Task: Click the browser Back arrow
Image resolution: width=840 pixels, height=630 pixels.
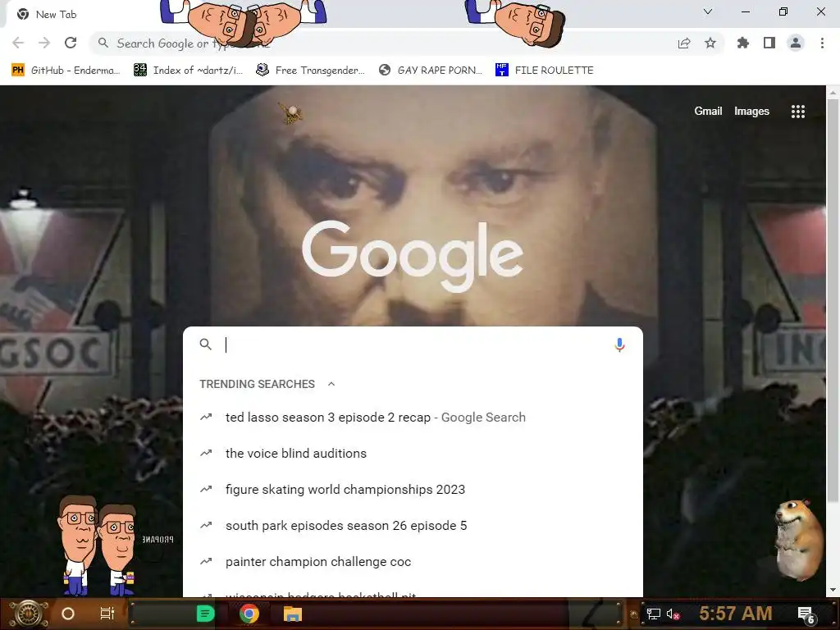Action: tap(18, 43)
